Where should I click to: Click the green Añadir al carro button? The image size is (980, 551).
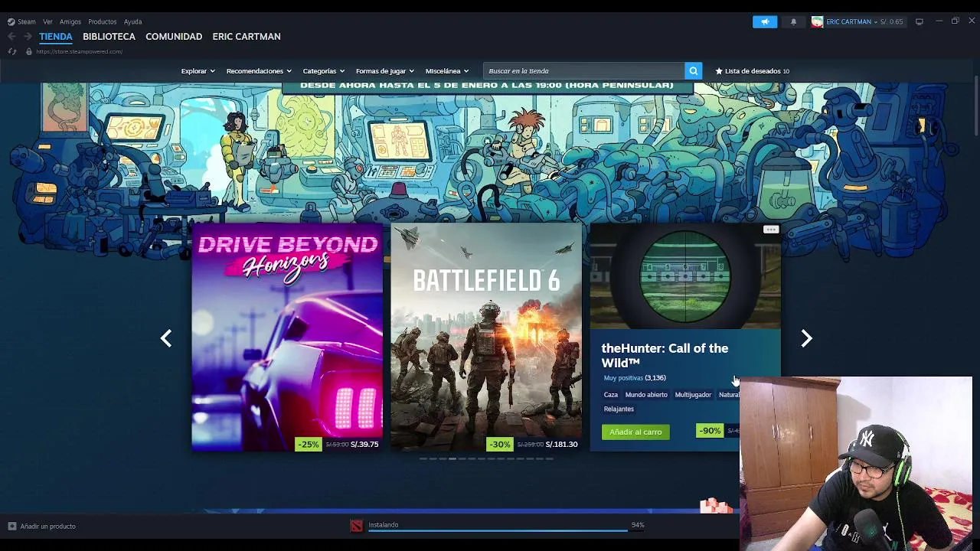pyautogui.click(x=635, y=432)
